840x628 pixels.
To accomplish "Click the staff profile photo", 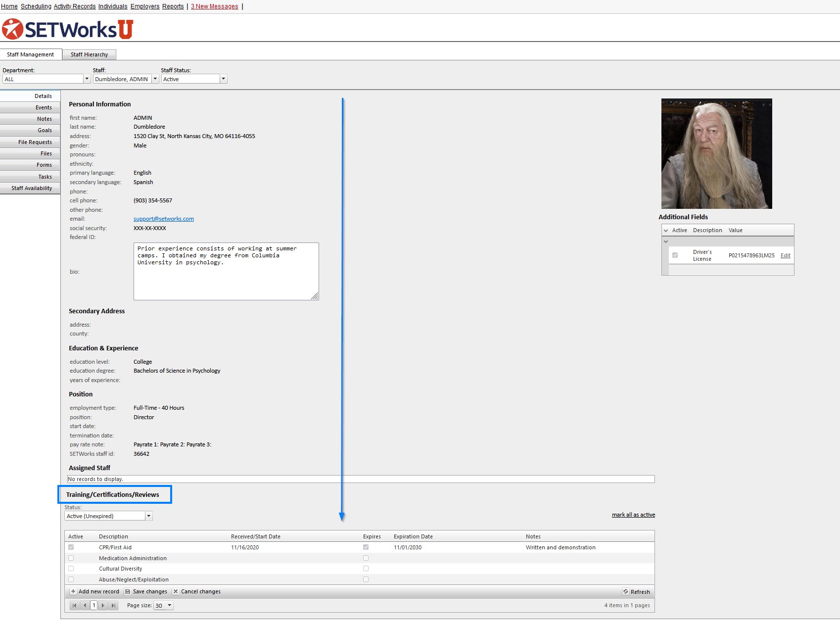I will coord(716,153).
